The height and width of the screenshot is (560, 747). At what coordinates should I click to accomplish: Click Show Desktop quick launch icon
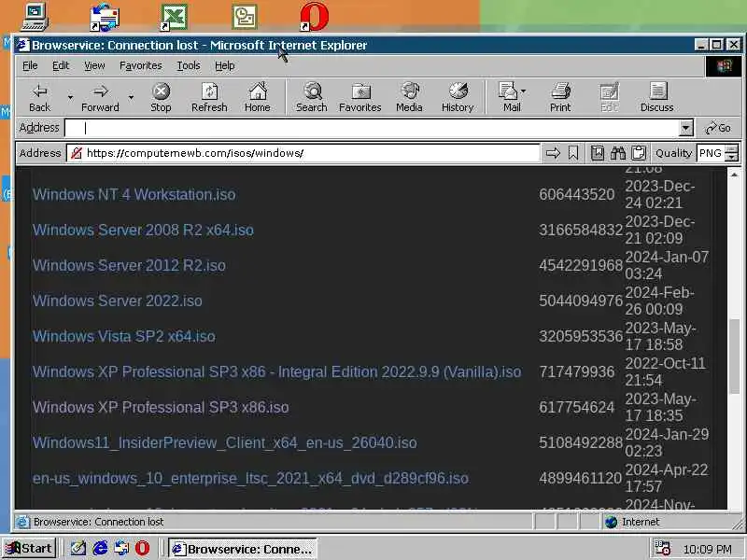point(78,548)
